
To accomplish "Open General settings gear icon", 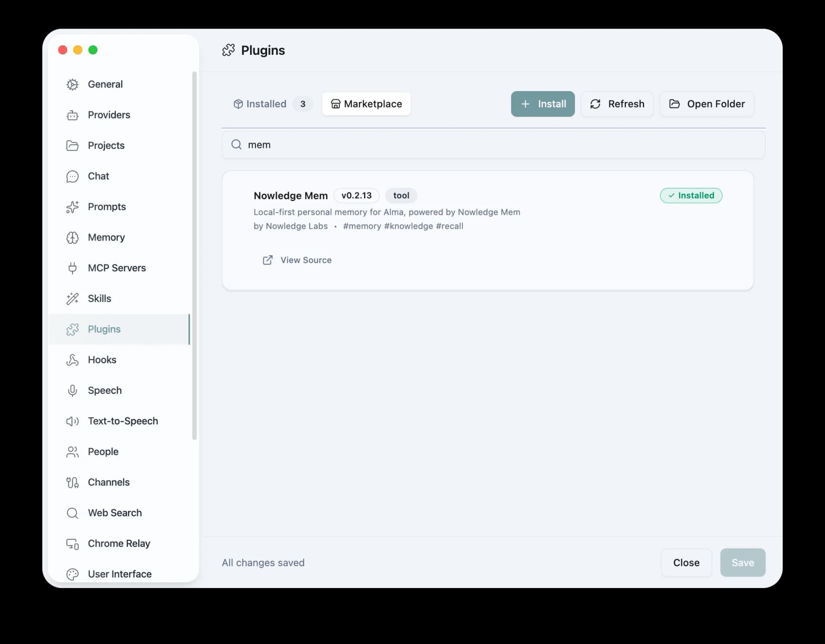I will point(73,84).
